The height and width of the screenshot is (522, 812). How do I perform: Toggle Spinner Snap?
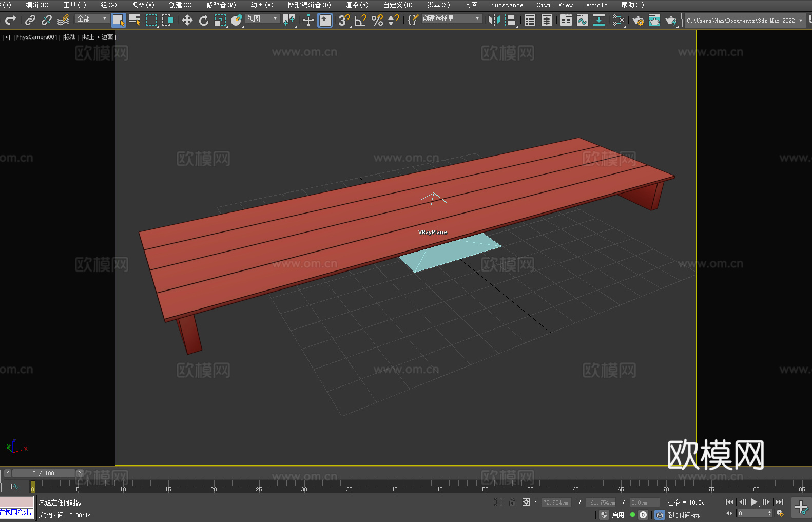coord(394,20)
